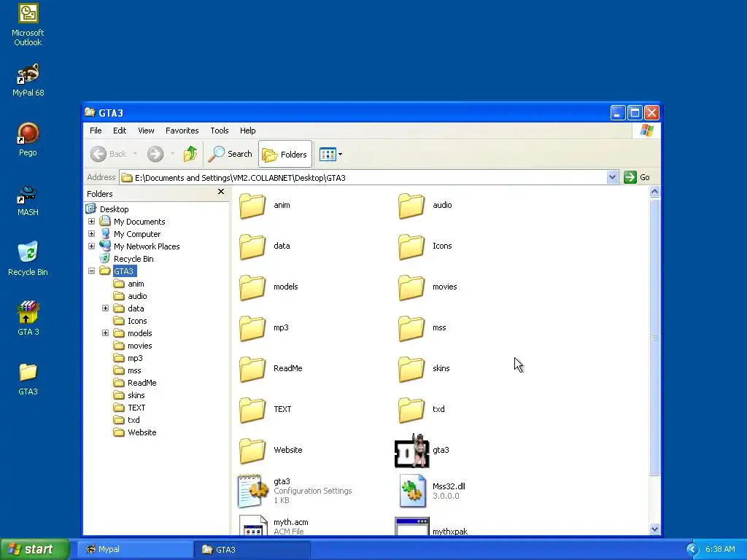Screen dimensions: 747x560
Task: Click the GTA3 taskbar button
Action: pyautogui.click(x=252, y=550)
